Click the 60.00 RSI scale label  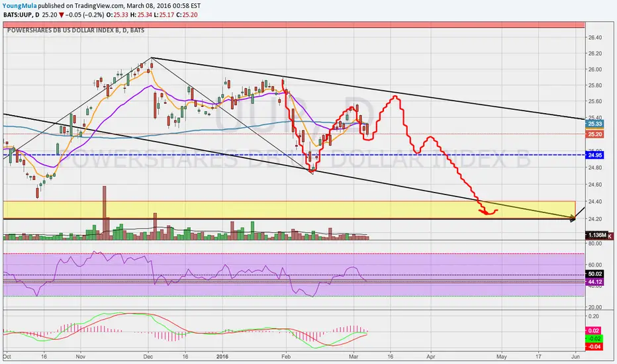tap(594, 265)
